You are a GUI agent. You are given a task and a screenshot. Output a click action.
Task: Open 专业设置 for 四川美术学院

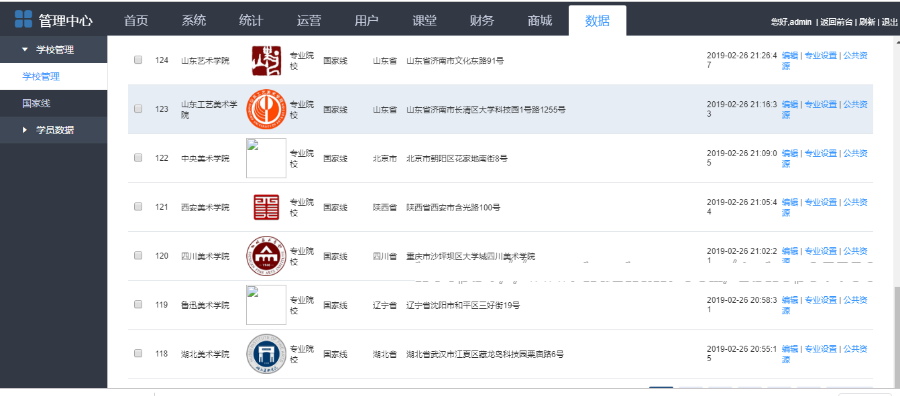point(821,251)
